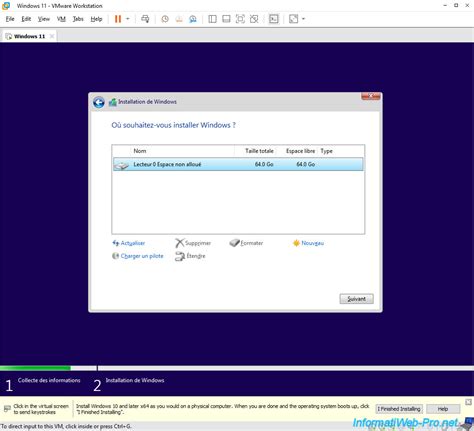Enter full screen mode icon

[x=240, y=19]
